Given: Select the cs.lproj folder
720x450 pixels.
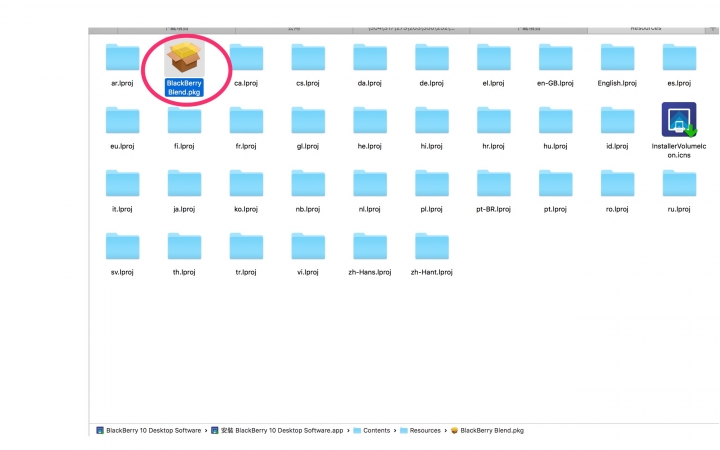Looking at the screenshot, I should click(x=308, y=57).
